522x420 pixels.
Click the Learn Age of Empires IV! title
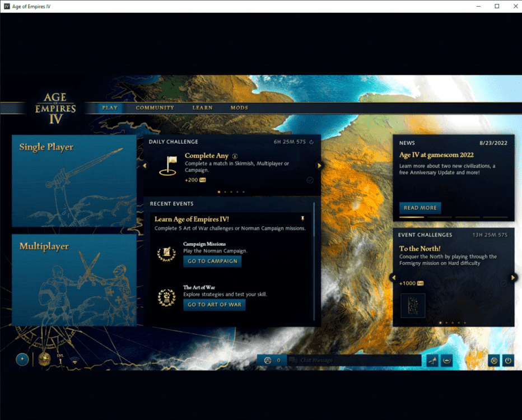tap(192, 220)
